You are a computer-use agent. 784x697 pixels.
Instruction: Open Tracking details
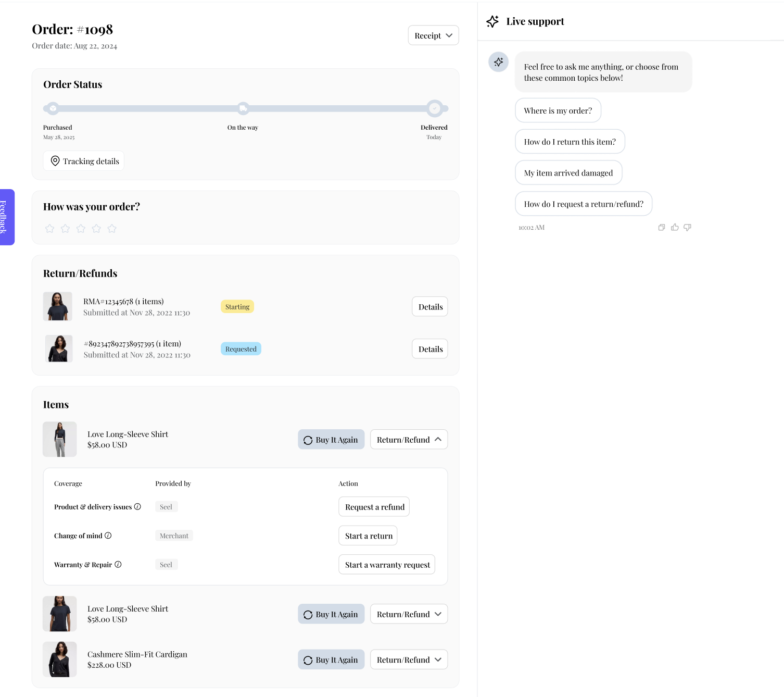point(84,161)
